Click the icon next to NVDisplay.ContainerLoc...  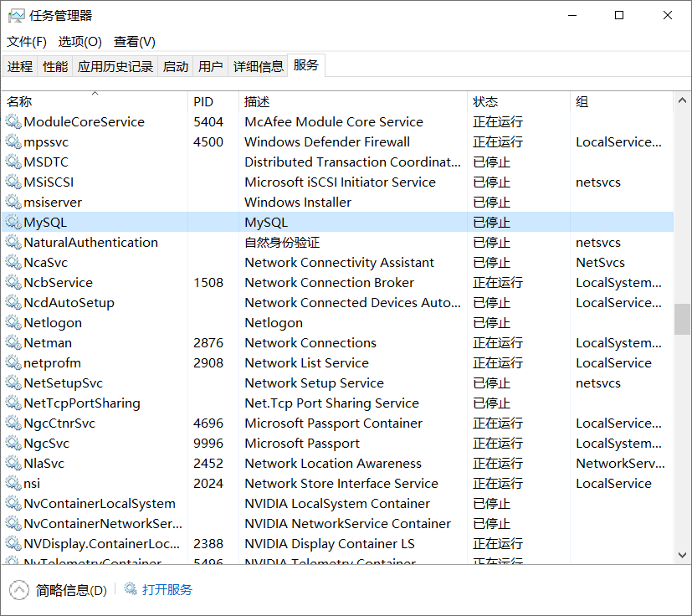pyautogui.click(x=13, y=543)
